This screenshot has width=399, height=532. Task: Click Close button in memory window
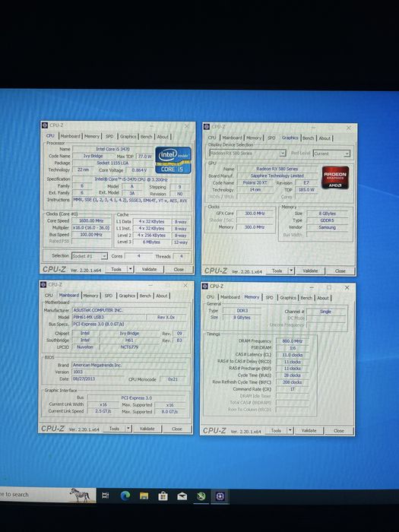tap(339, 431)
